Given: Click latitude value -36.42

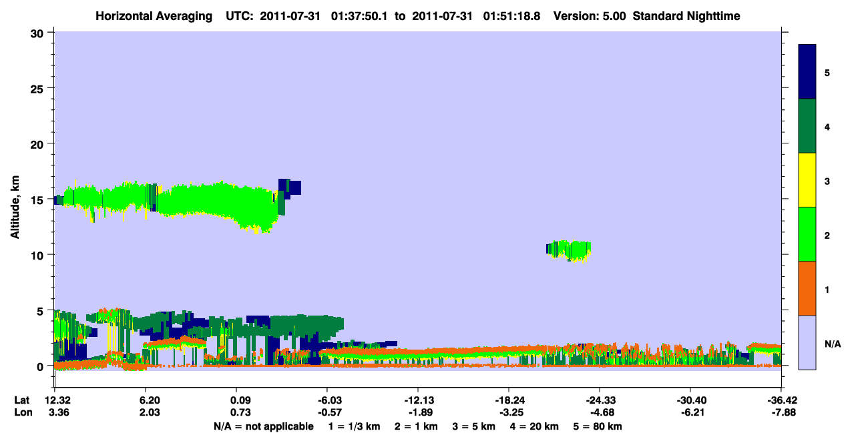Looking at the screenshot, I should coord(781,400).
